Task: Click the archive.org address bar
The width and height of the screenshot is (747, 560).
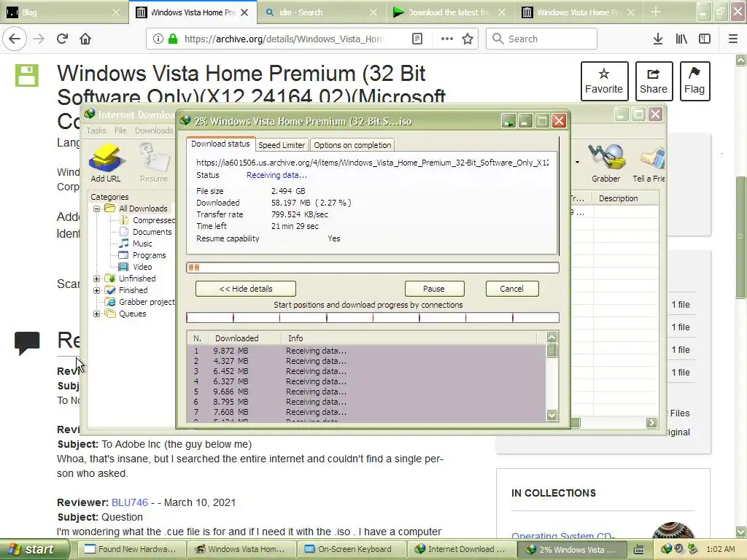Action: 284,39
